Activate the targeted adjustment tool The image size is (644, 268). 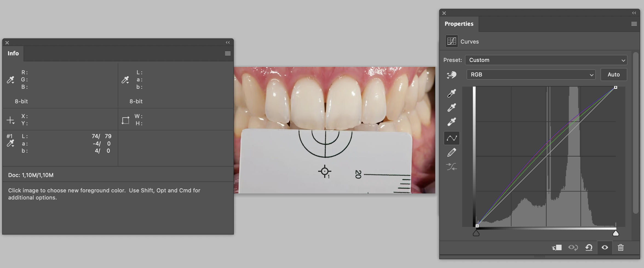coord(452,75)
